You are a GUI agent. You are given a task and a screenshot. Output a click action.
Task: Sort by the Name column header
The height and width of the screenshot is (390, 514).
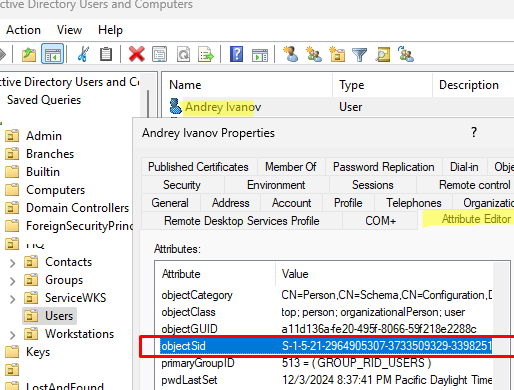coord(247,85)
